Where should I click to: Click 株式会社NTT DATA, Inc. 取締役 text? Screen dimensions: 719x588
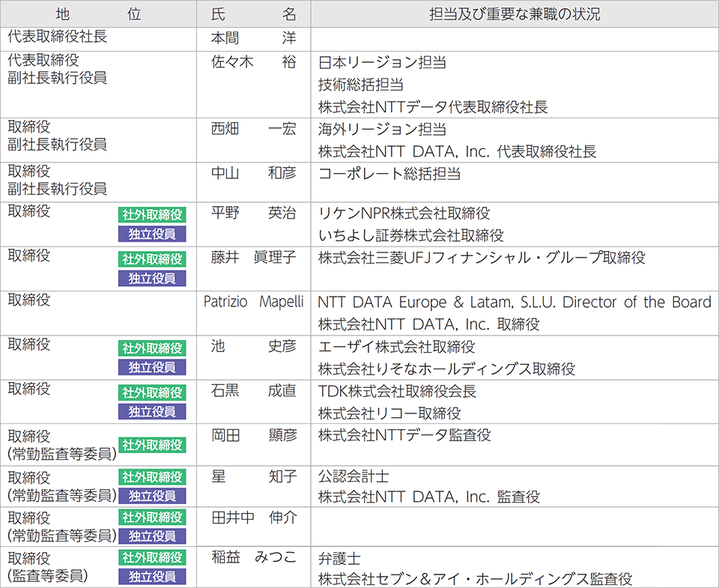[x=428, y=324]
